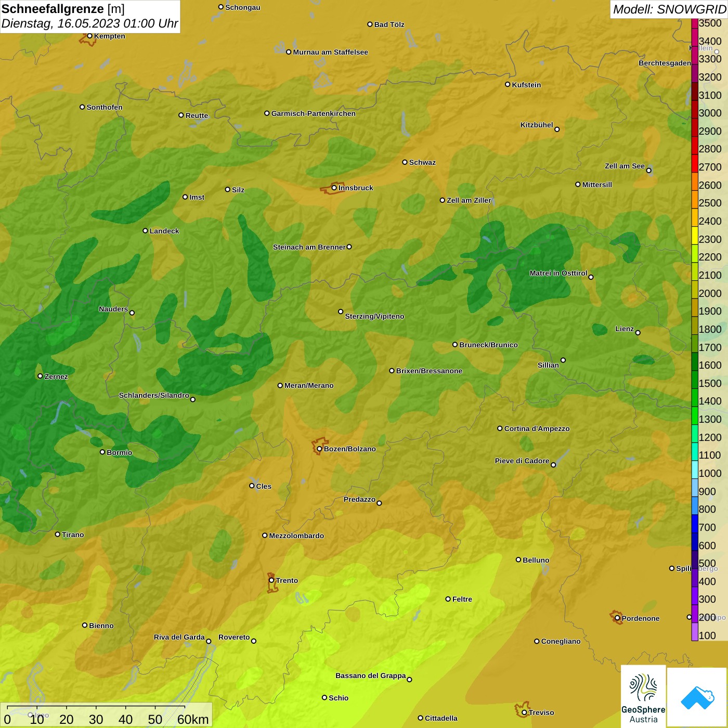The width and height of the screenshot is (728, 728).
Task: Click the "Murnau am Staffelsee" place label
Action: point(331,52)
